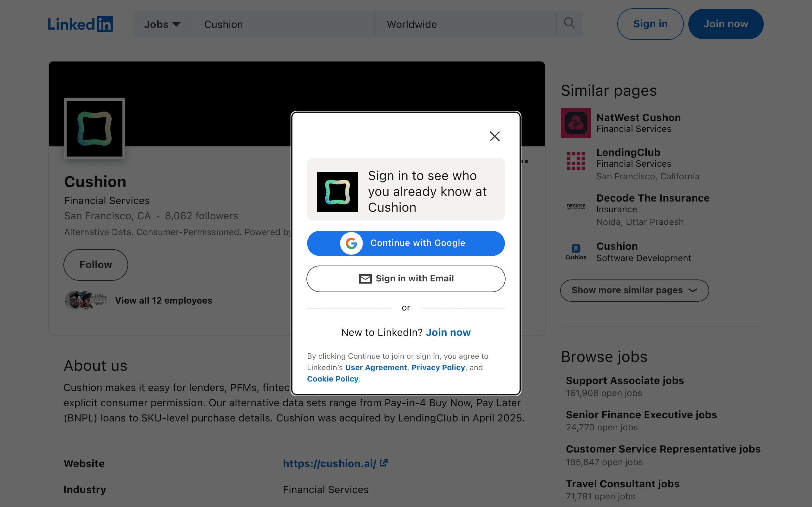Click the Cushion search keyword field
Image resolution: width=812 pixels, height=507 pixels.
tap(283, 24)
